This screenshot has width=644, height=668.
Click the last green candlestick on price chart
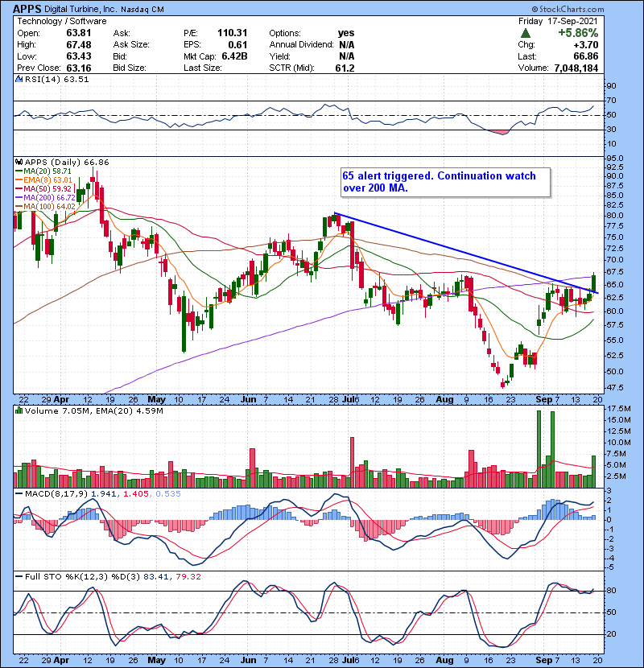[594, 282]
